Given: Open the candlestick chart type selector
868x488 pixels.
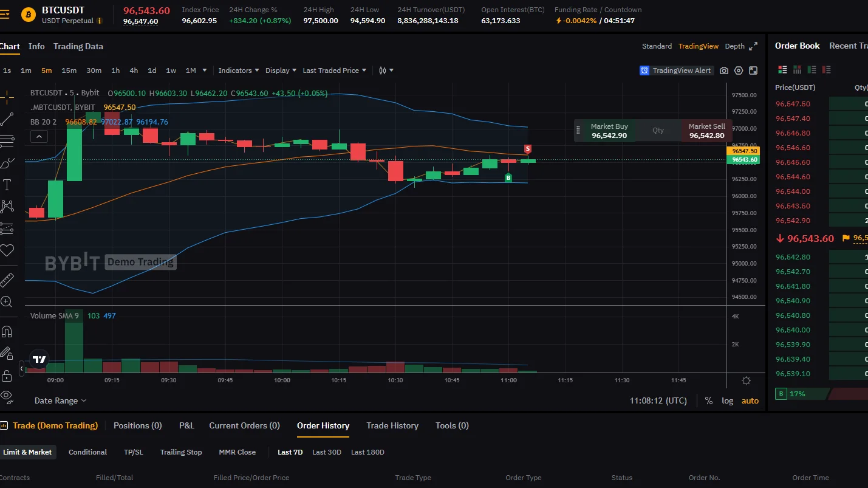Looking at the screenshot, I should pyautogui.click(x=386, y=70).
